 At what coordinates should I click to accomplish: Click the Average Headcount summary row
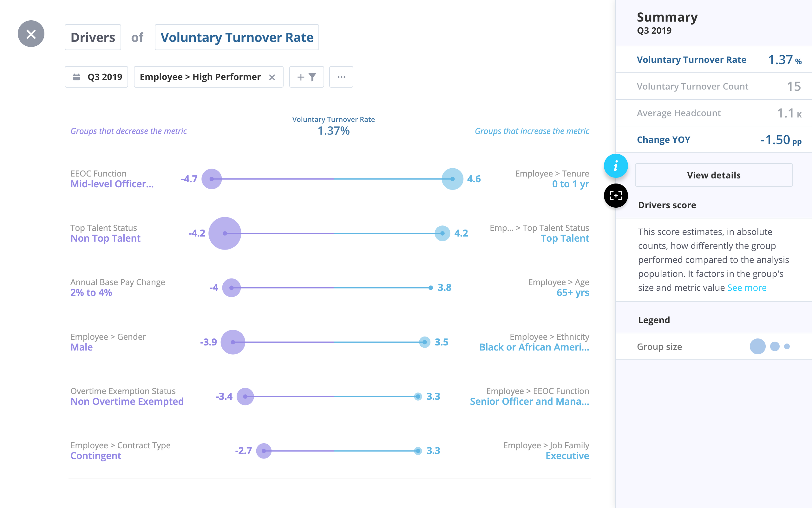(x=714, y=113)
